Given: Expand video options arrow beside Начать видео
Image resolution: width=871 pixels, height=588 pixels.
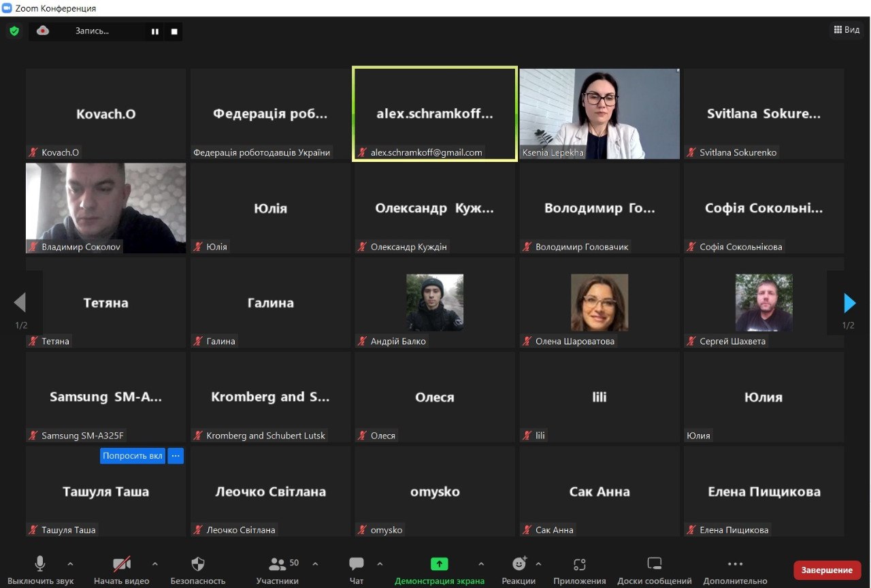Looking at the screenshot, I should tap(154, 564).
